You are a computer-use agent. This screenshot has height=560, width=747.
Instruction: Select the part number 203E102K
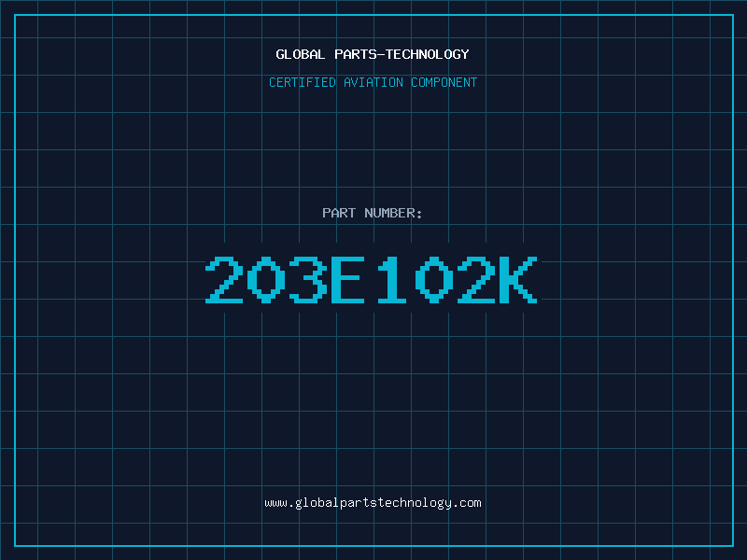pyautogui.click(x=372, y=280)
